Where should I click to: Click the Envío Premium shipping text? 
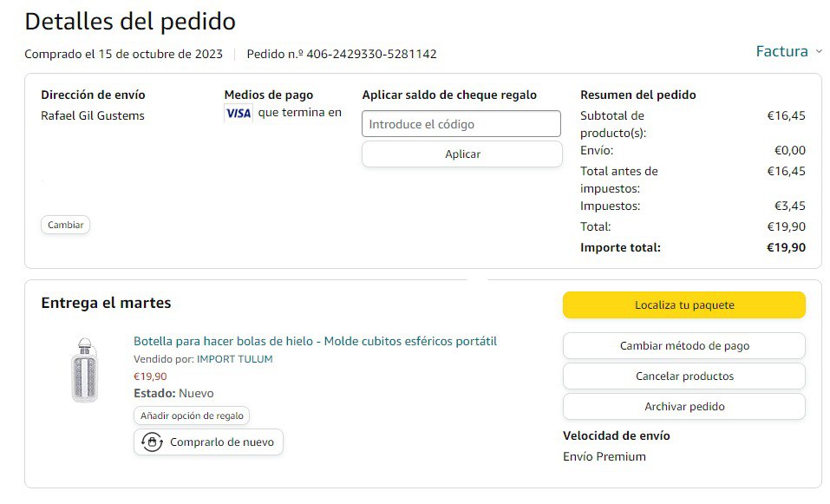tap(604, 456)
